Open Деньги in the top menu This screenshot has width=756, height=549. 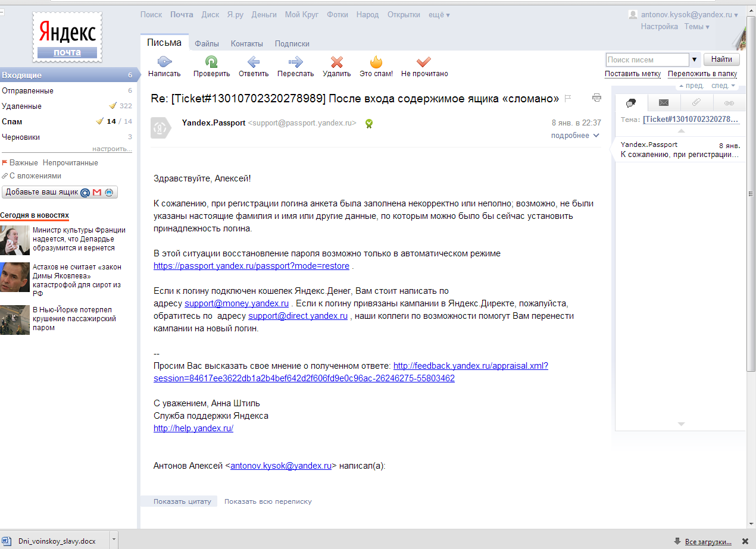point(264,15)
